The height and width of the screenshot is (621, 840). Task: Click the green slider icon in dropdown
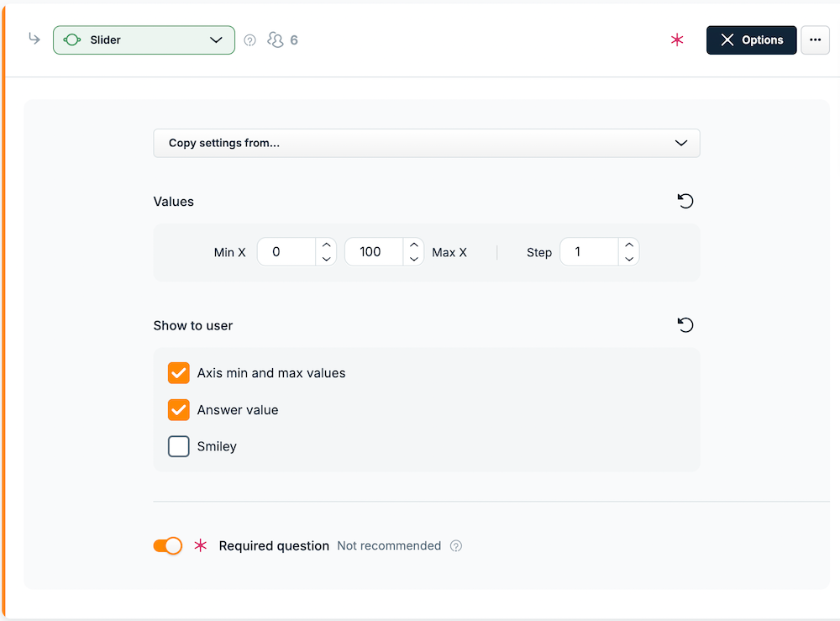click(71, 39)
